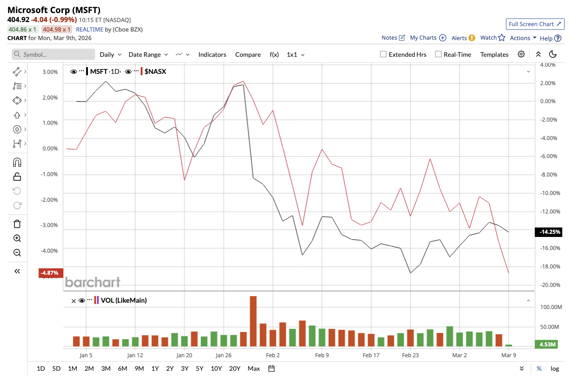
Task: Click the MSFT black color bar
Action: 87,71
